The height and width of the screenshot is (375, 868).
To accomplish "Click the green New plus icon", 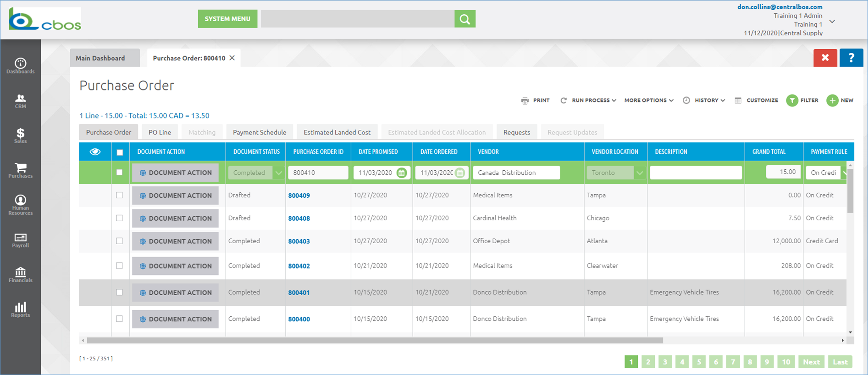I will point(832,101).
